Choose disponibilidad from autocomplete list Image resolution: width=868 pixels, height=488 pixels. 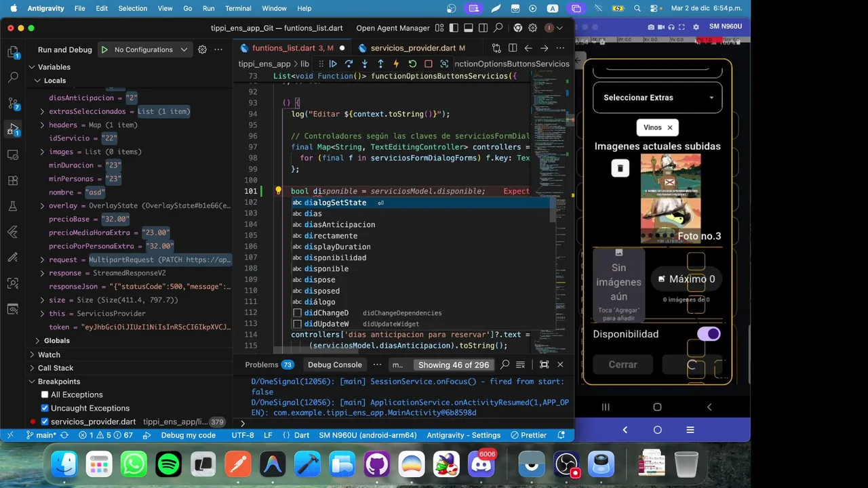(x=420, y=258)
